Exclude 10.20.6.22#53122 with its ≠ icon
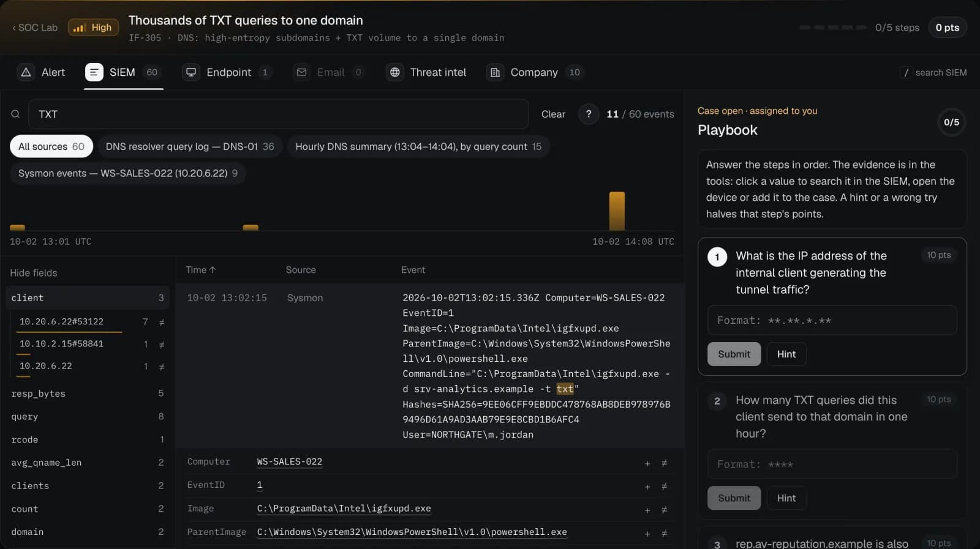The width and height of the screenshot is (980, 549). click(162, 322)
